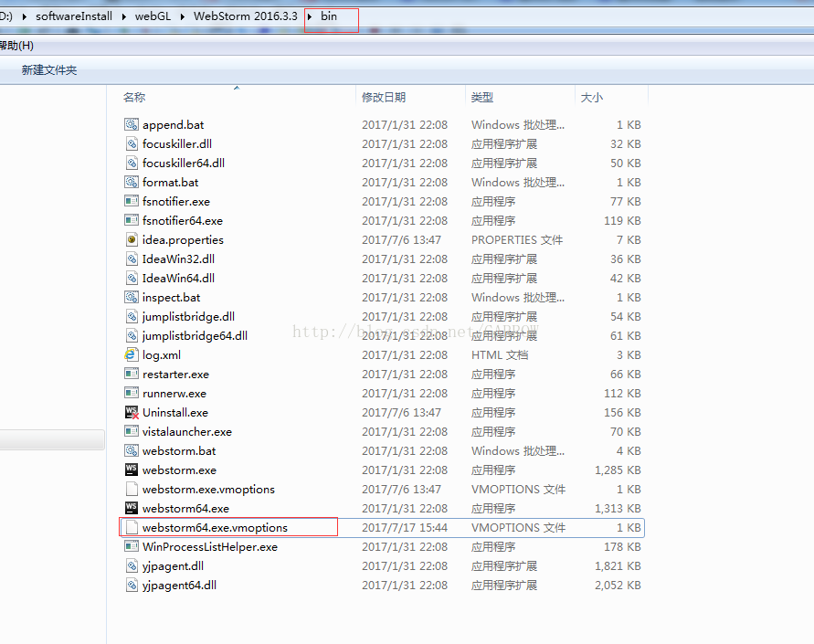
Task: Go to softwareInstall folder in address bar
Action: (74, 16)
